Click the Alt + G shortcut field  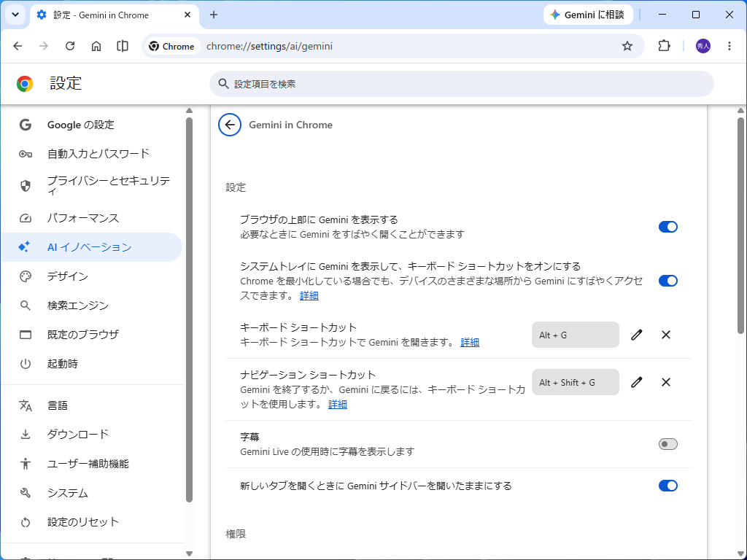576,335
